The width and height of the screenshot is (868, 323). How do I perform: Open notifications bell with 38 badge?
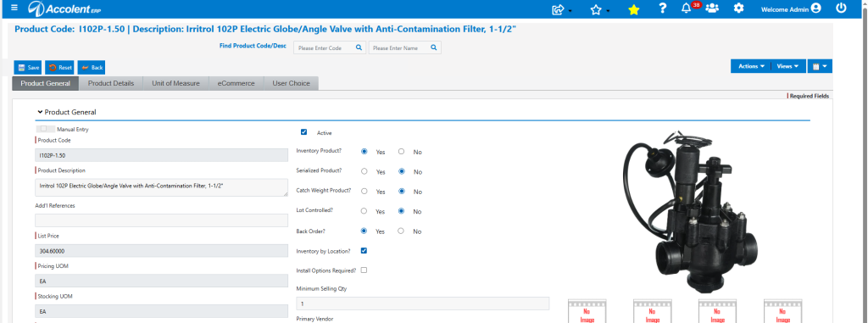(687, 8)
